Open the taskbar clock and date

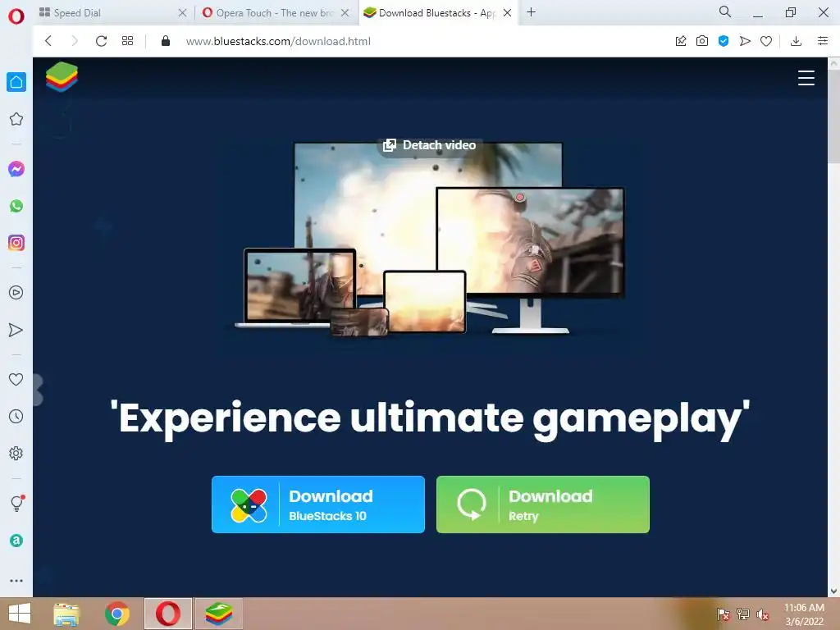(804, 614)
